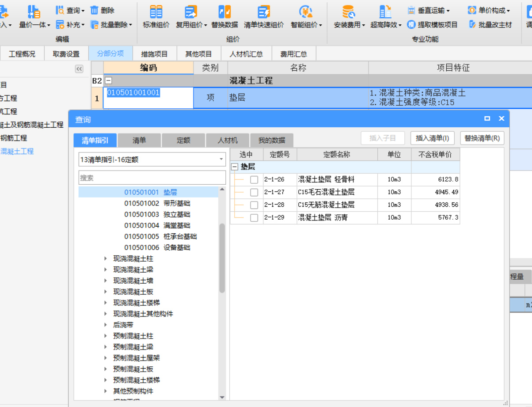Click the 查询 toolbar icon

point(60,10)
